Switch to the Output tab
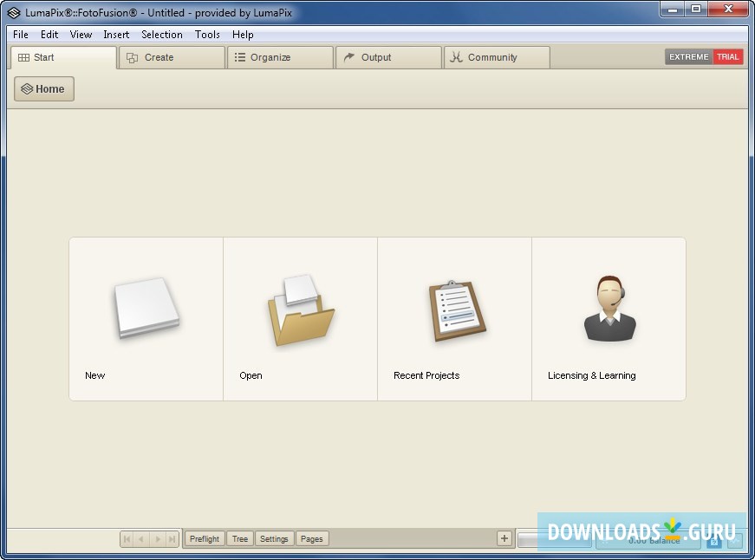This screenshot has height=560, width=755. (388, 57)
